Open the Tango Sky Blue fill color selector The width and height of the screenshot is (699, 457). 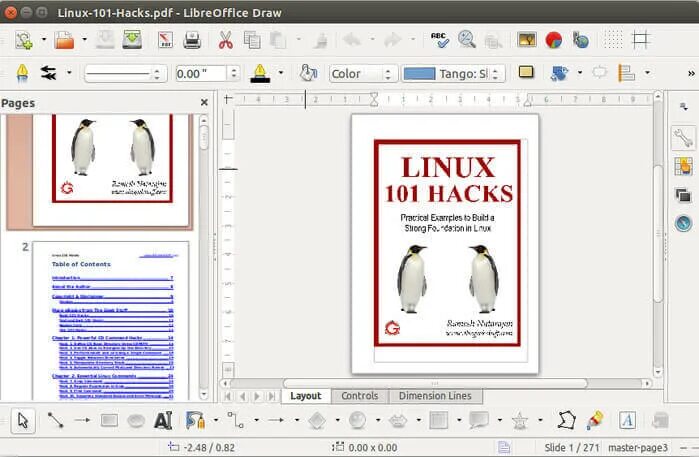click(453, 74)
